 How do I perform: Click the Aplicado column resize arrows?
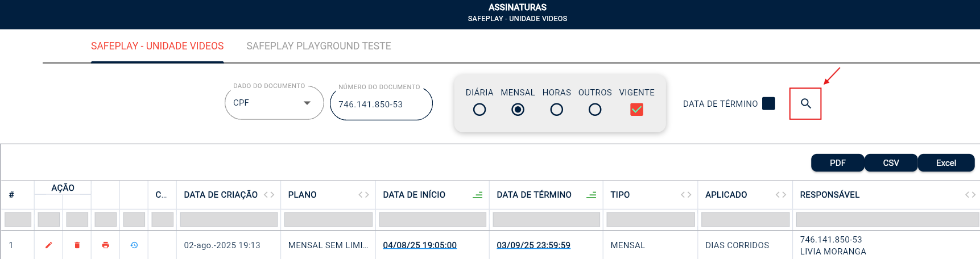[x=781, y=195]
